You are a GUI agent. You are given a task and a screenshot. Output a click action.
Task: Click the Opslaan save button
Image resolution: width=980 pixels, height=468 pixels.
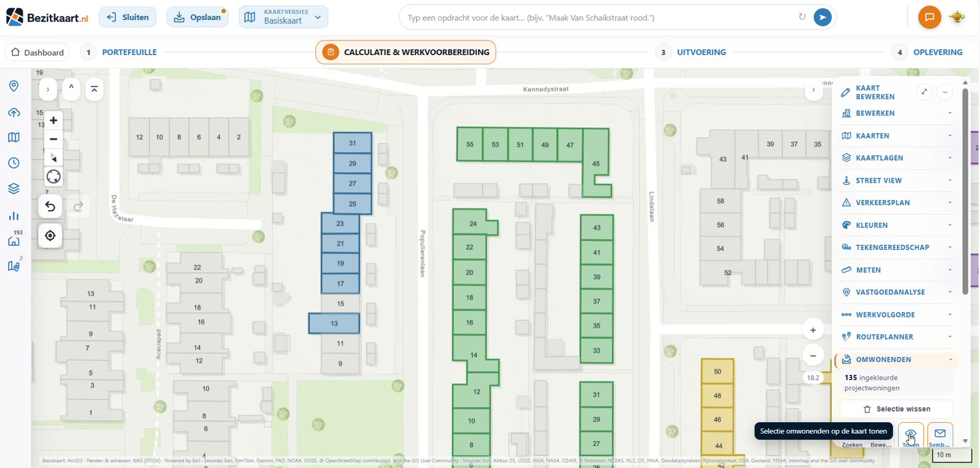[197, 17]
